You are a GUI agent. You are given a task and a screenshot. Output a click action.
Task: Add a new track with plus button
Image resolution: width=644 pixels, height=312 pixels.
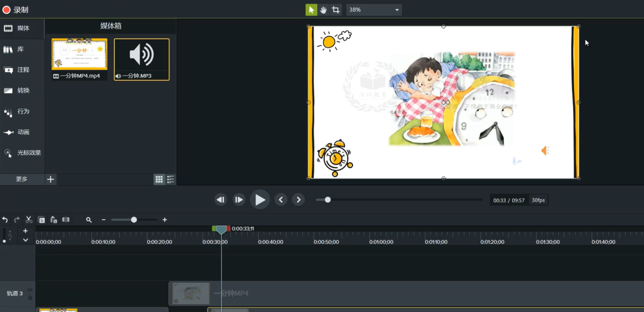point(26,231)
